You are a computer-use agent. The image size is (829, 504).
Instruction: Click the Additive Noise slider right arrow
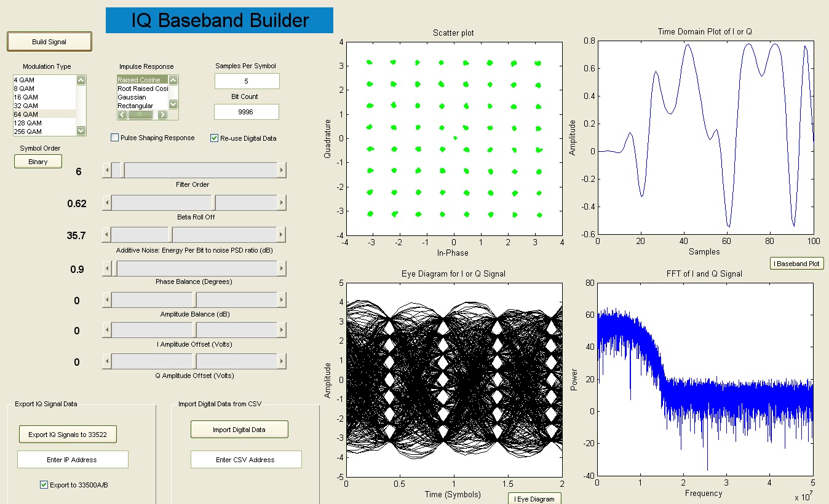(282, 234)
